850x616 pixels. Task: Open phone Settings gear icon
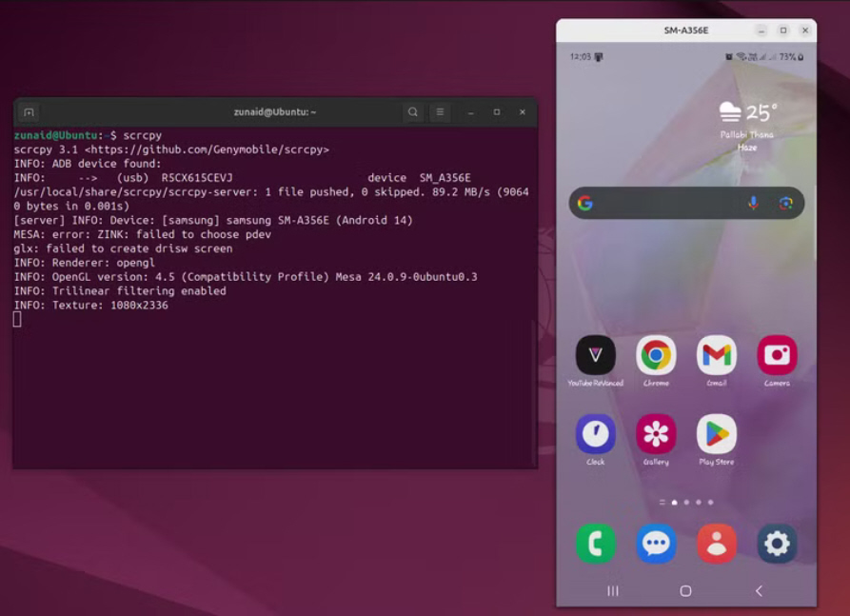click(x=777, y=544)
